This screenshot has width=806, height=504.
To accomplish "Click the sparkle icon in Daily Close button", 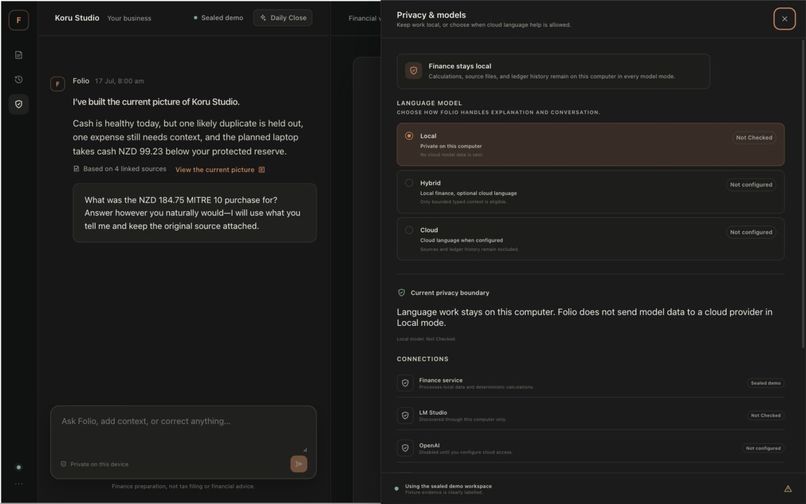I will pos(263,18).
